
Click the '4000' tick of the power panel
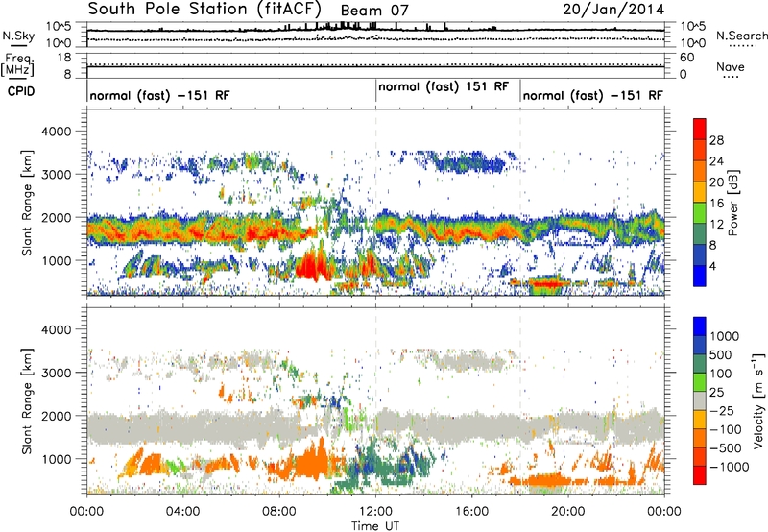[57, 132]
